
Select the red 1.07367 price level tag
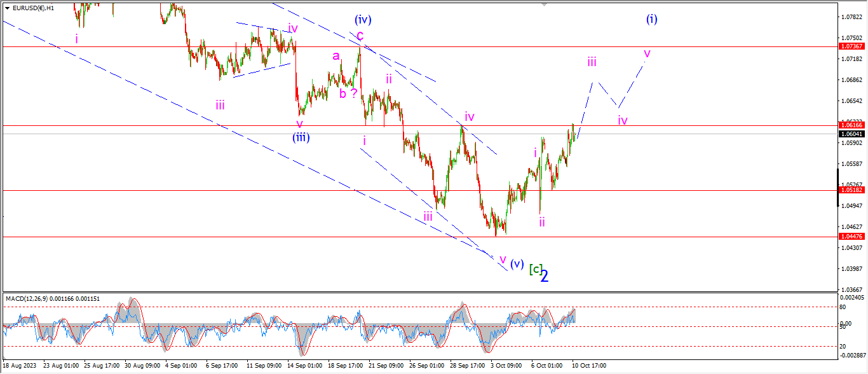coord(851,46)
